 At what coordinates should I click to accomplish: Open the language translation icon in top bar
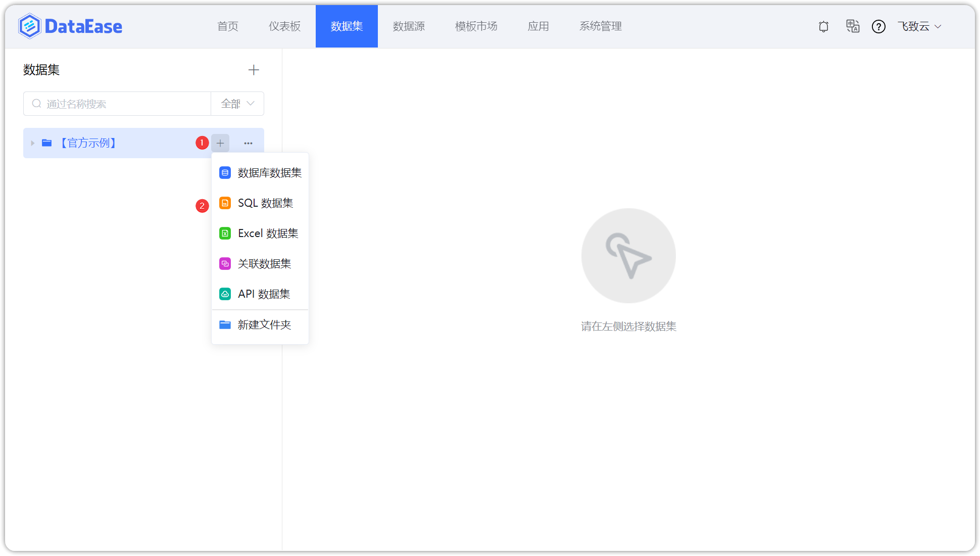point(853,26)
